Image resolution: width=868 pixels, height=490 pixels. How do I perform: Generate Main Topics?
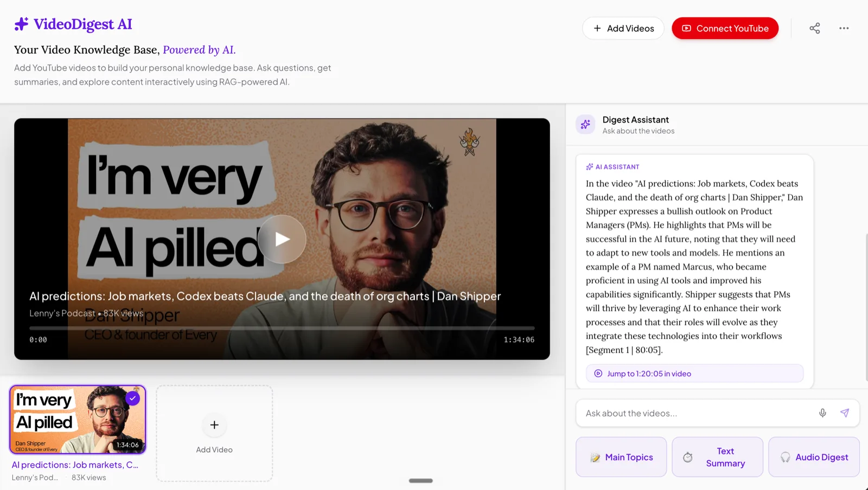tap(621, 457)
